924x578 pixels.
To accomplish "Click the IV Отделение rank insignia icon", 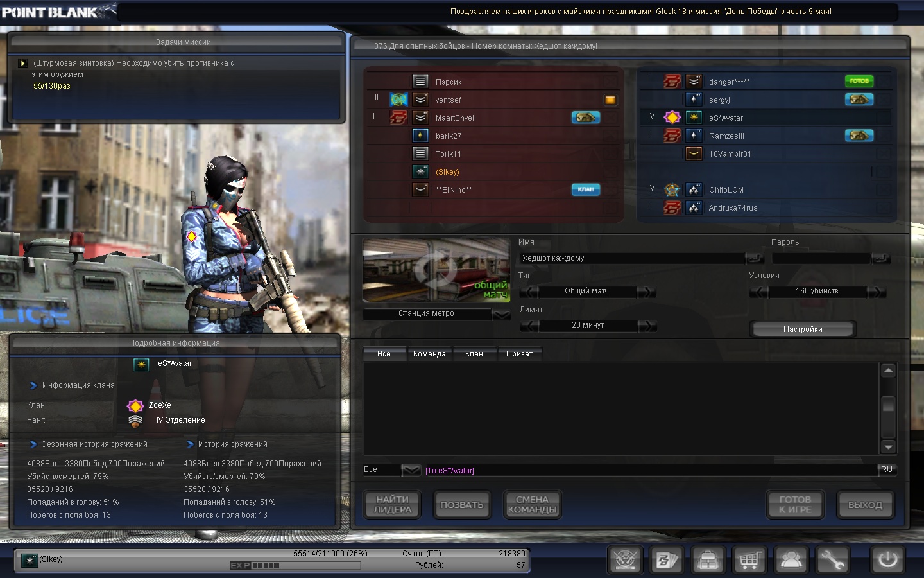I will (x=135, y=421).
